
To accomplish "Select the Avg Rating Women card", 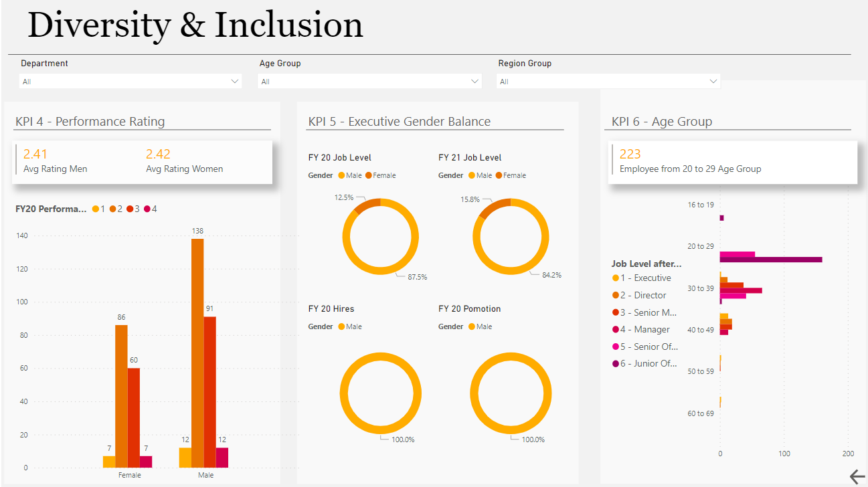I will point(184,161).
